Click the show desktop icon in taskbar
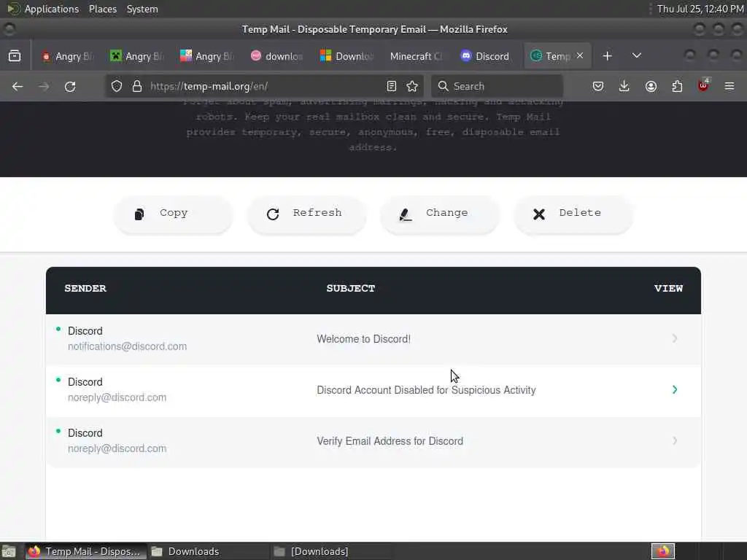The image size is (747, 560). pyautogui.click(x=9, y=551)
